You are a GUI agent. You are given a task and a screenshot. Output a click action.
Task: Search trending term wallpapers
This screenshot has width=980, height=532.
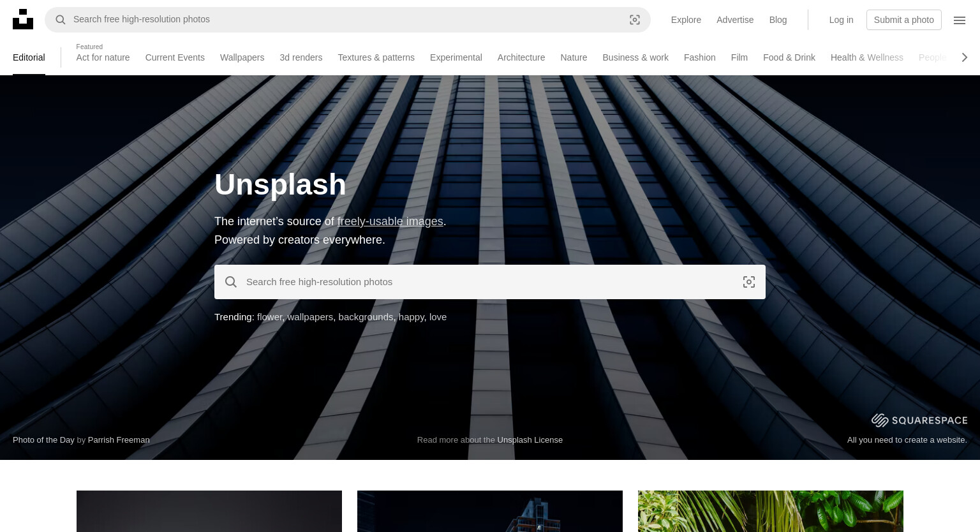click(310, 317)
